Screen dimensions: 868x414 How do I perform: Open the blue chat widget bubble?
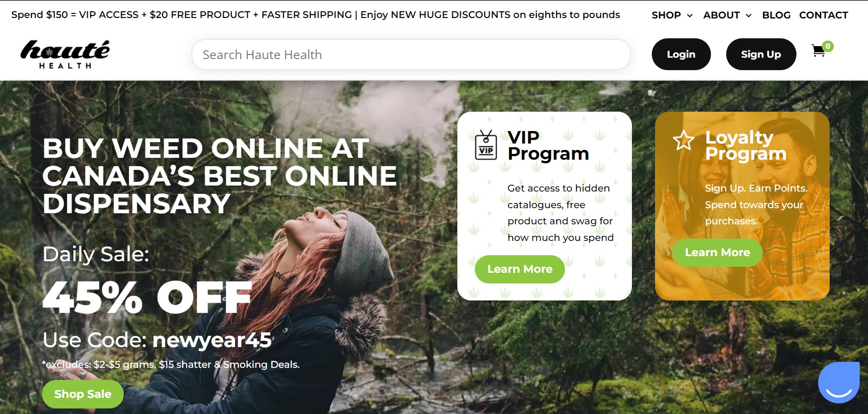[838, 382]
